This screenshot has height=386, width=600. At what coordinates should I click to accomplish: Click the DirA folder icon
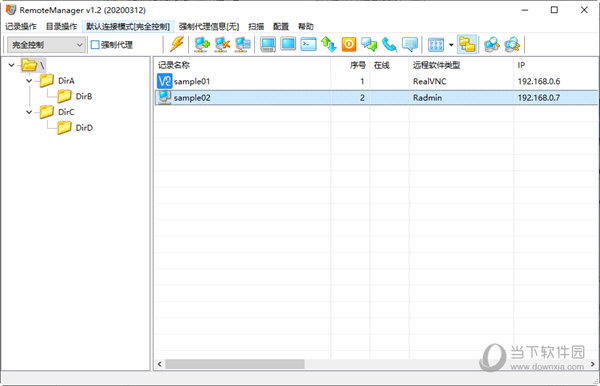(47, 81)
